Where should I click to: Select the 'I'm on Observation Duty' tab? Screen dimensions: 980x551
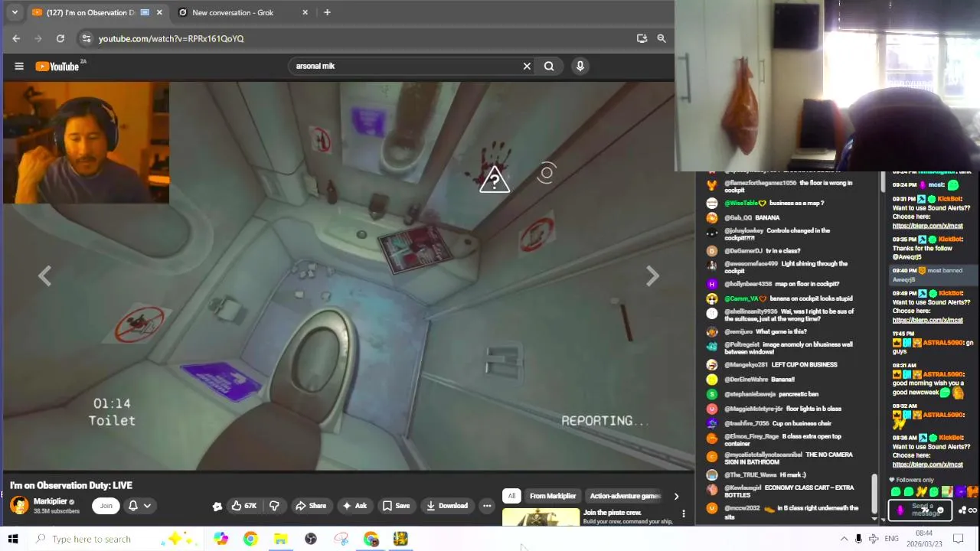90,12
